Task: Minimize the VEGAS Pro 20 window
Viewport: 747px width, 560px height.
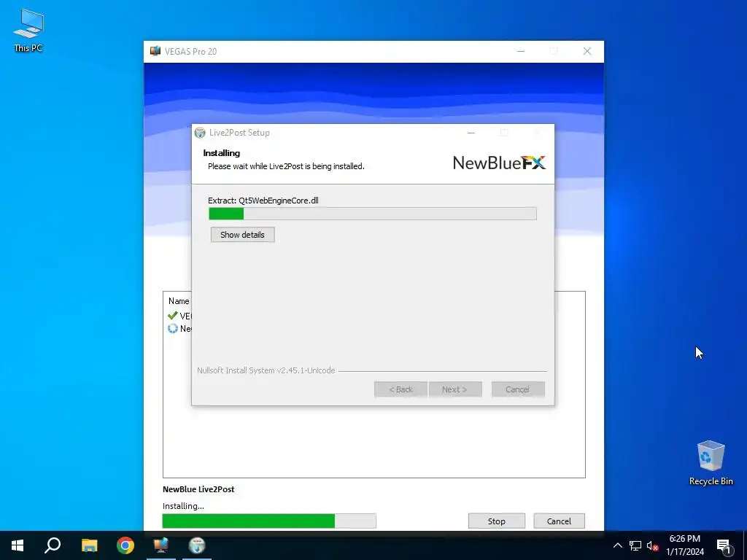Action: click(521, 52)
